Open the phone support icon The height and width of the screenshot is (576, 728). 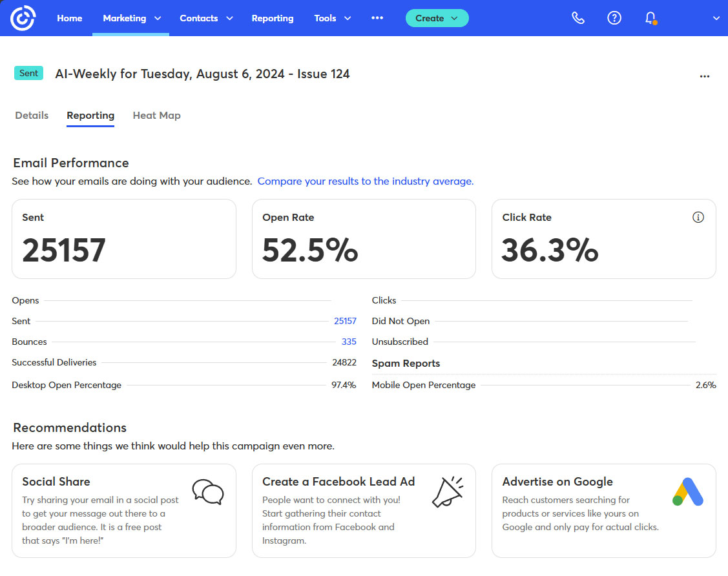coord(578,18)
